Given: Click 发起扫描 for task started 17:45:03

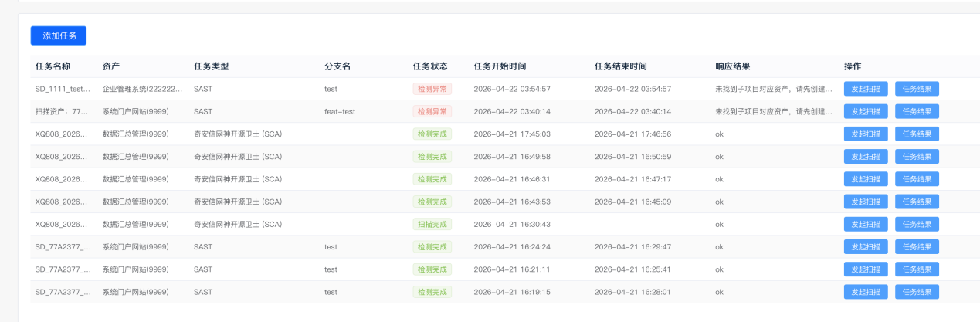Looking at the screenshot, I should point(866,134).
